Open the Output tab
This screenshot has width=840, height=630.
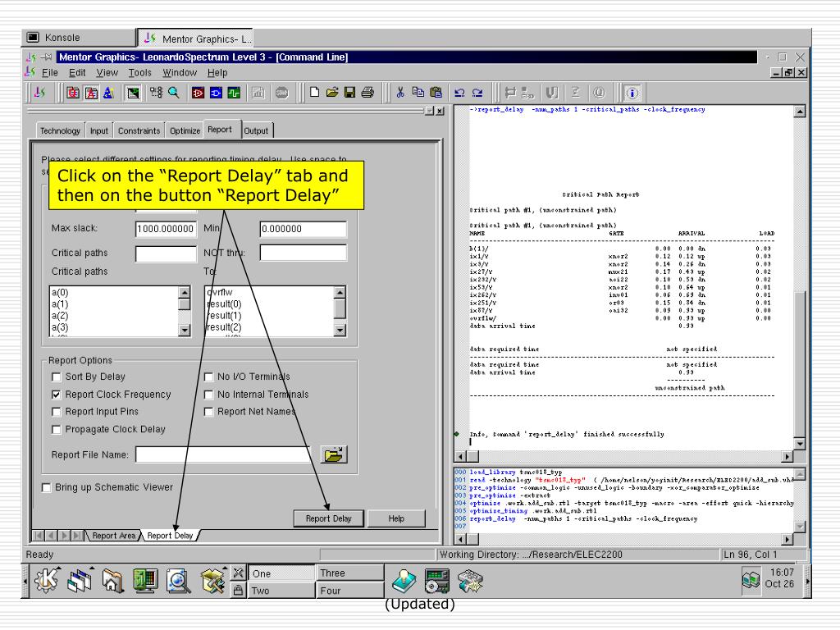click(x=256, y=130)
